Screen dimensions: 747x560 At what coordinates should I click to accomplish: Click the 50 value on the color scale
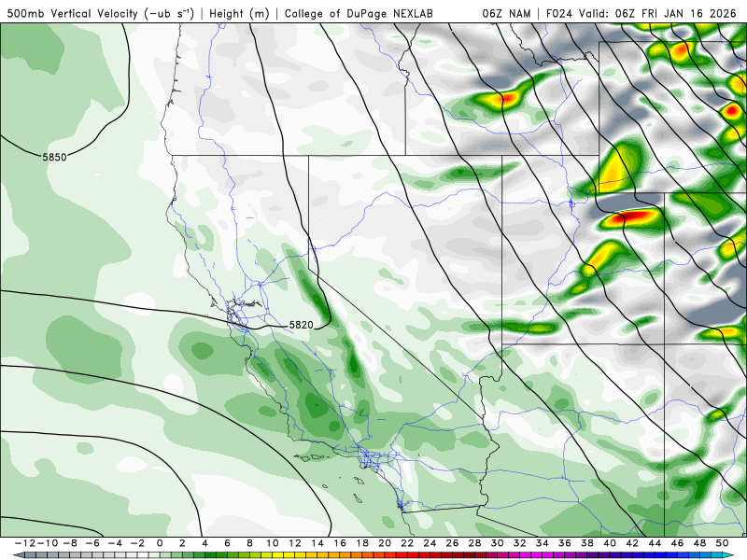pyautogui.click(x=722, y=543)
